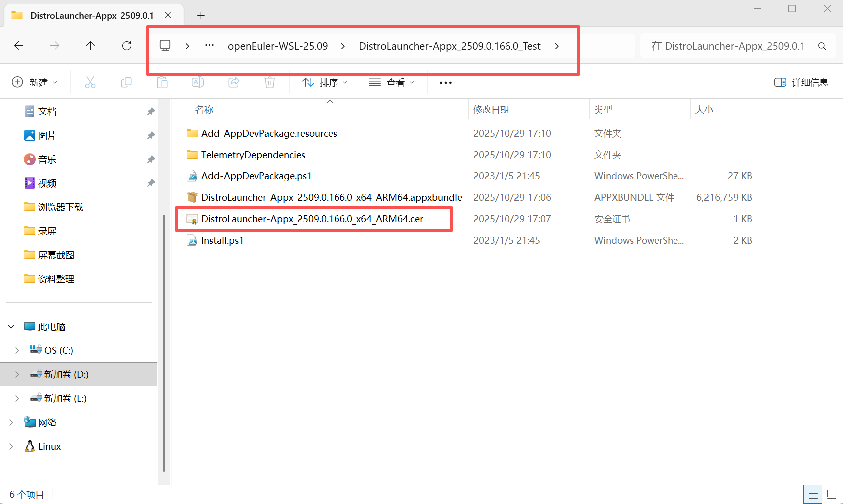Open the 排序 sort dropdown

(325, 82)
